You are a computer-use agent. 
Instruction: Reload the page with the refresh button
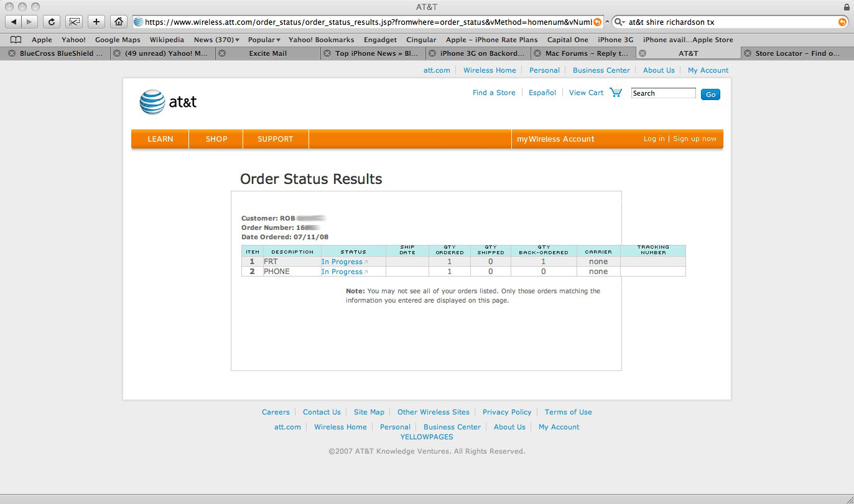[x=52, y=22]
